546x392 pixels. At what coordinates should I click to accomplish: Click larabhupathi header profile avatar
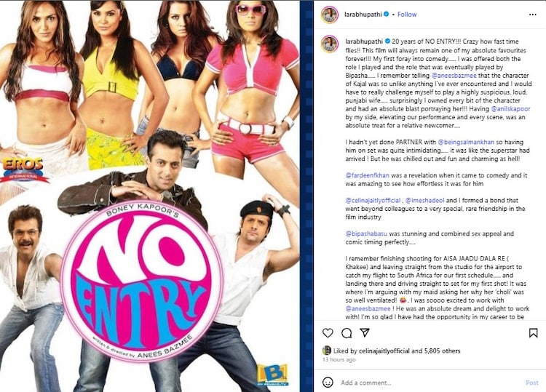point(330,15)
